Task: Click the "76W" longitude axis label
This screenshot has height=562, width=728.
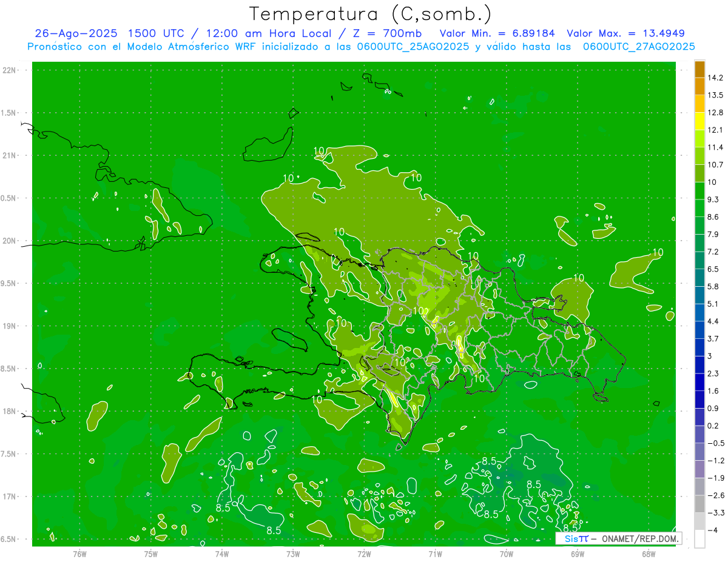Action: click(x=79, y=554)
